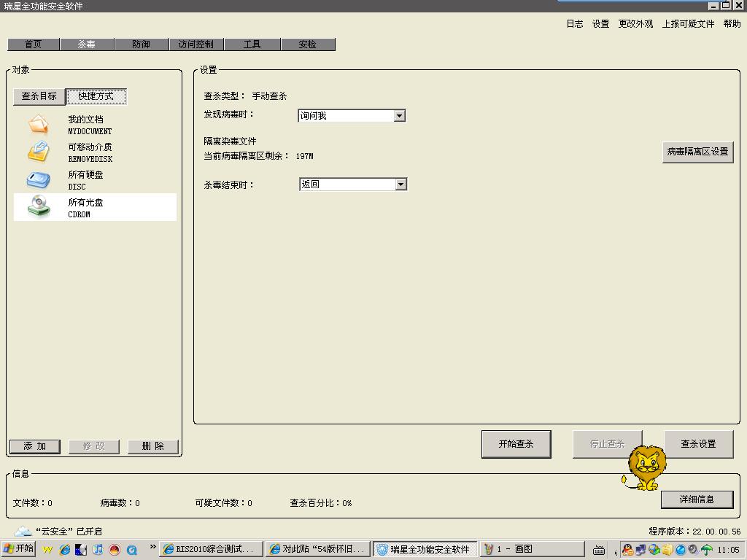Open the 工具 tab
This screenshot has height=560, width=747.
pyautogui.click(x=252, y=44)
